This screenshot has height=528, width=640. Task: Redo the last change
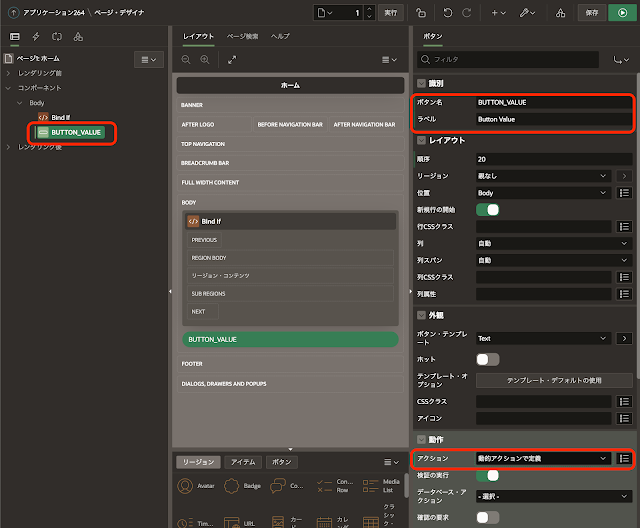click(467, 13)
